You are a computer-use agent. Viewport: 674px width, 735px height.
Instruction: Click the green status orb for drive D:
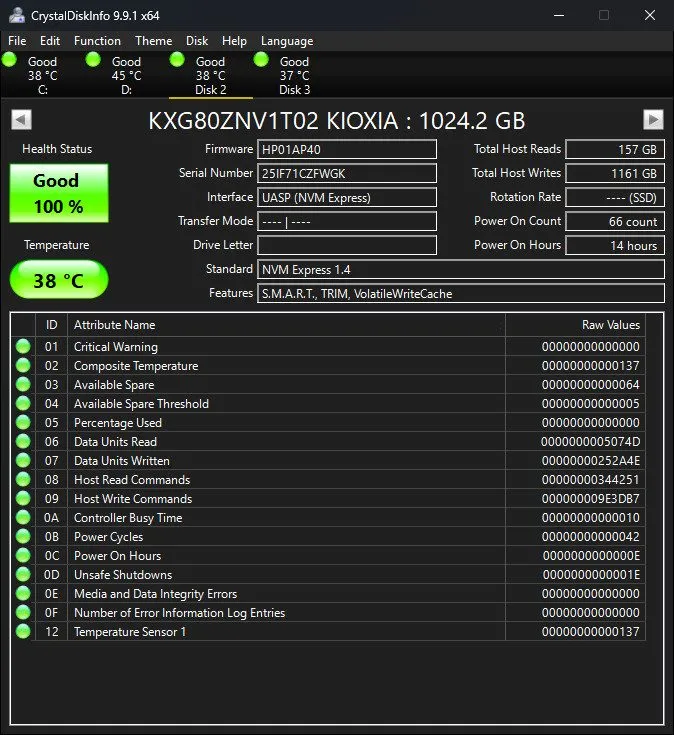[93, 60]
